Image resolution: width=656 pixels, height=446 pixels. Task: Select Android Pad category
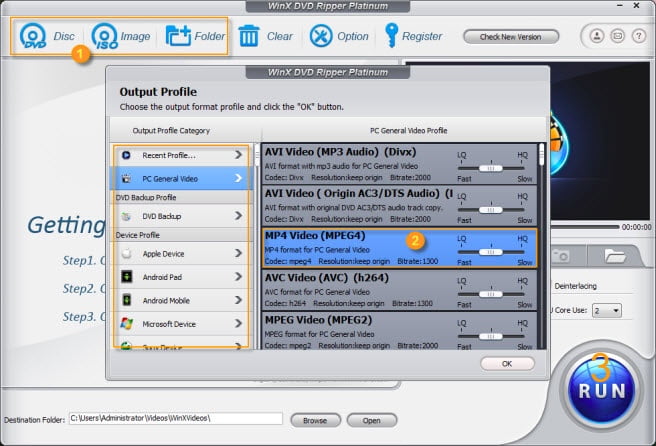pos(182,277)
